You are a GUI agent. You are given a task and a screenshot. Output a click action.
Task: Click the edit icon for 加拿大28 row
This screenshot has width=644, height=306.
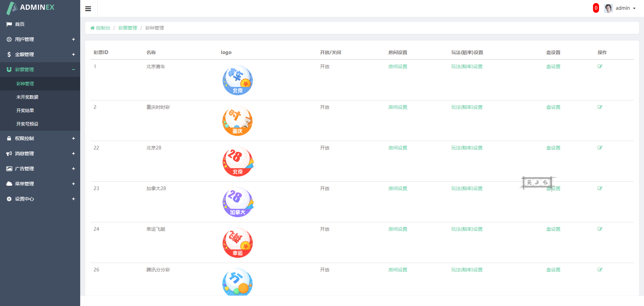(x=600, y=188)
